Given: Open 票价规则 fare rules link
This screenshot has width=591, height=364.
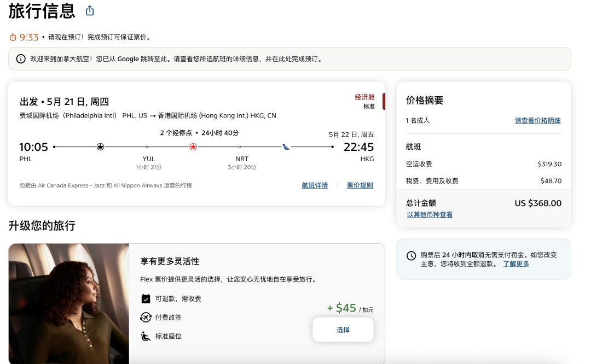Looking at the screenshot, I should click(x=360, y=185).
